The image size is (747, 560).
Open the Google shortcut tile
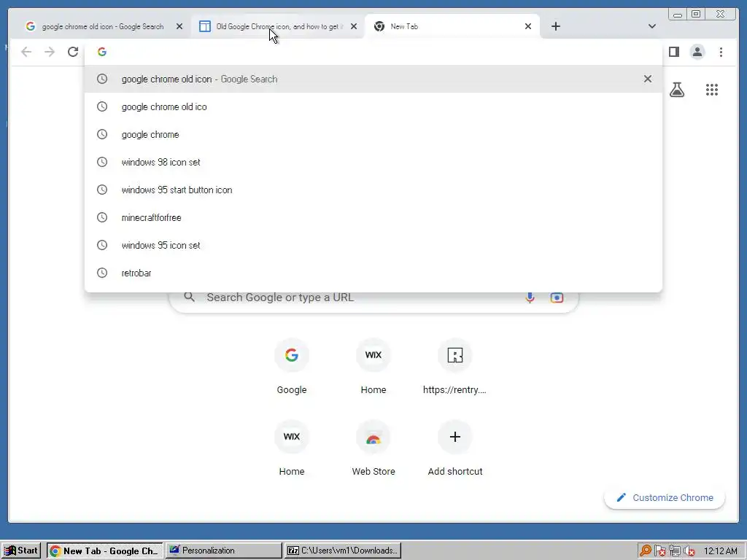point(292,367)
